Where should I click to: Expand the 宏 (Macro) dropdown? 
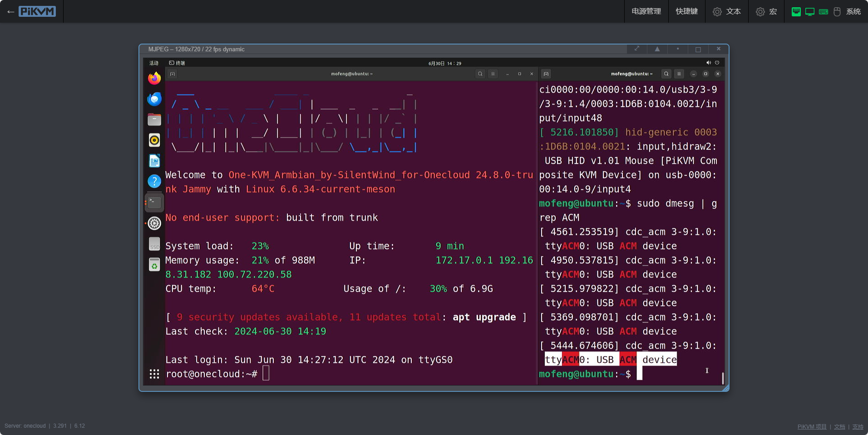click(766, 11)
